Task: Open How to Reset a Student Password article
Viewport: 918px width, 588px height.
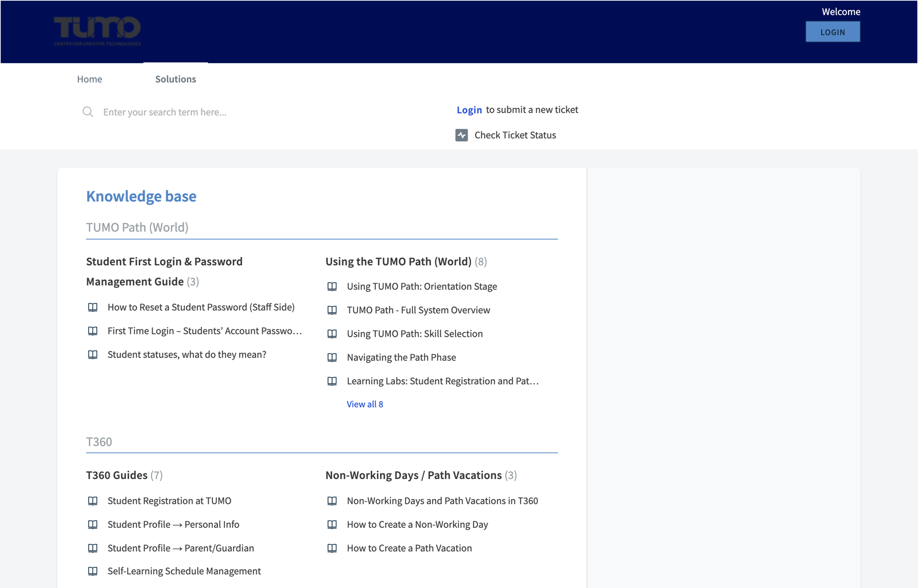Action: [201, 307]
